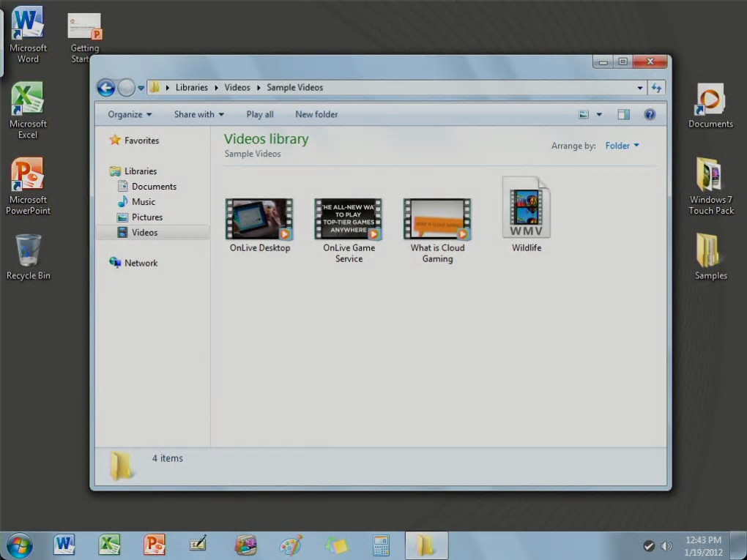Launch Calculator from the taskbar
The height and width of the screenshot is (560, 747).
(x=381, y=545)
